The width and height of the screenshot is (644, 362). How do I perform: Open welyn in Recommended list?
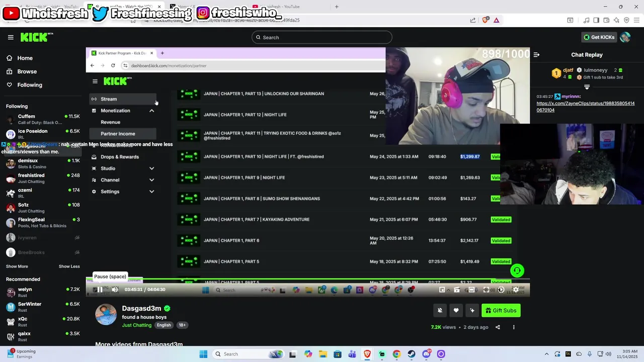[x=42, y=292]
